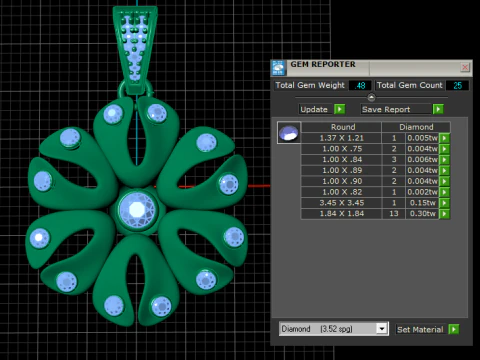480x360 pixels.
Task: Click the Total Gem Count value 25
Action: (457, 86)
